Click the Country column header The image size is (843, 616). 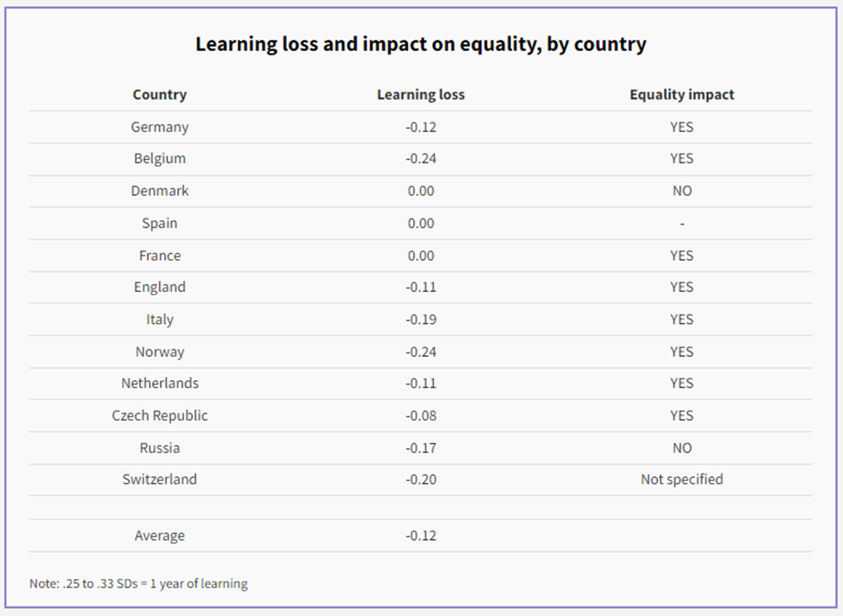pyautogui.click(x=159, y=95)
